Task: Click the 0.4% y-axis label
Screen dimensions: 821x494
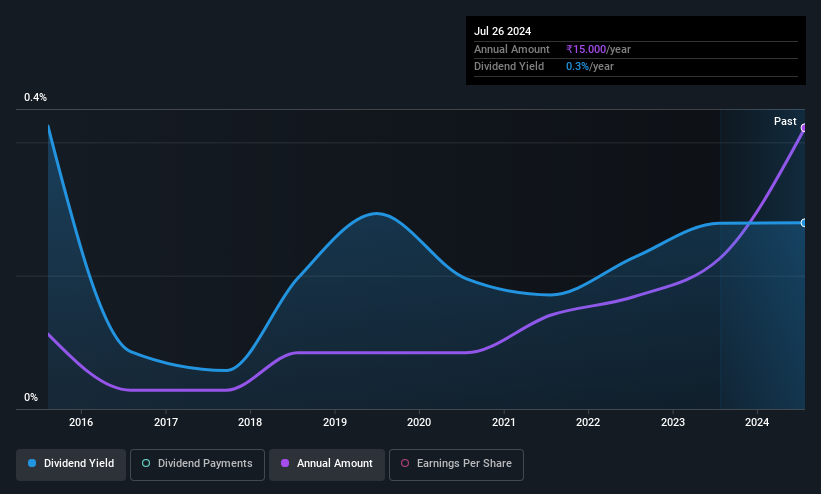Action: pos(35,97)
